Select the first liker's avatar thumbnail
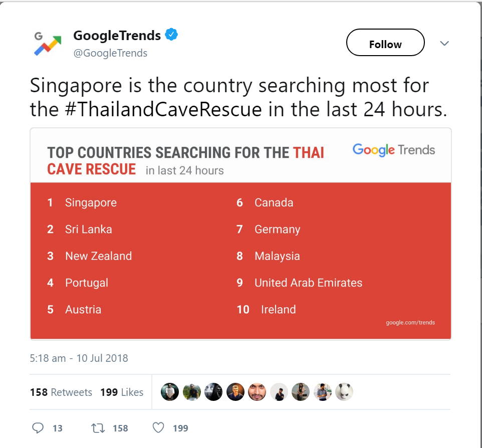Image resolution: width=482 pixels, height=448 pixels. [169, 392]
